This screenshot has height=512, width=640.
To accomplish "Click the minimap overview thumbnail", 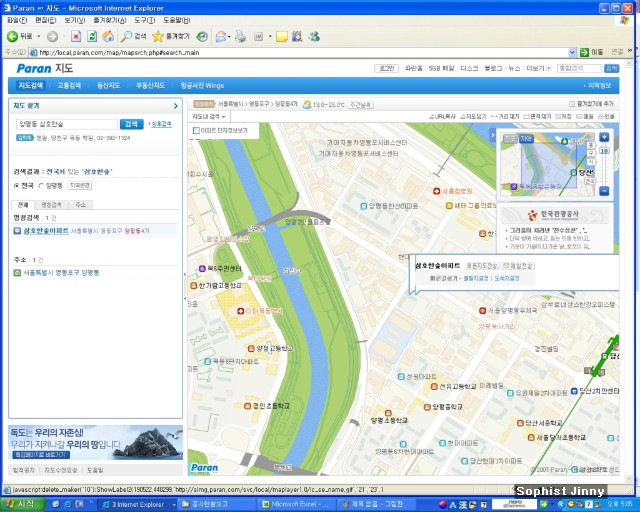I will click(549, 164).
